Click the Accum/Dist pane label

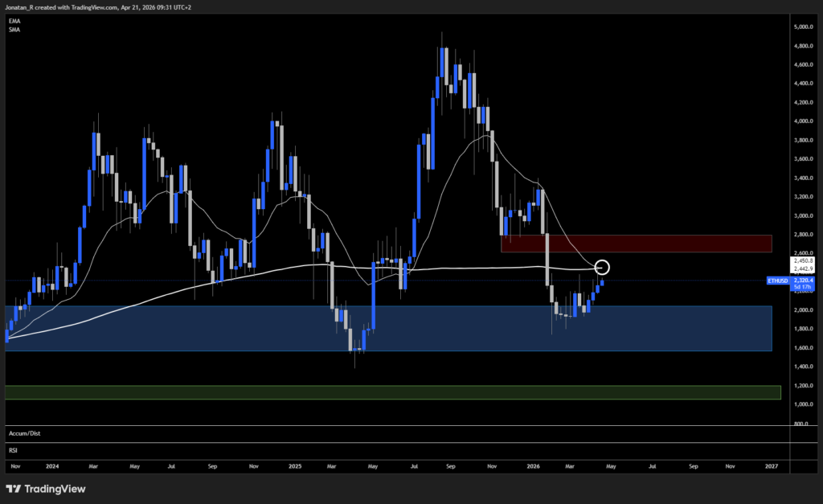(23, 433)
